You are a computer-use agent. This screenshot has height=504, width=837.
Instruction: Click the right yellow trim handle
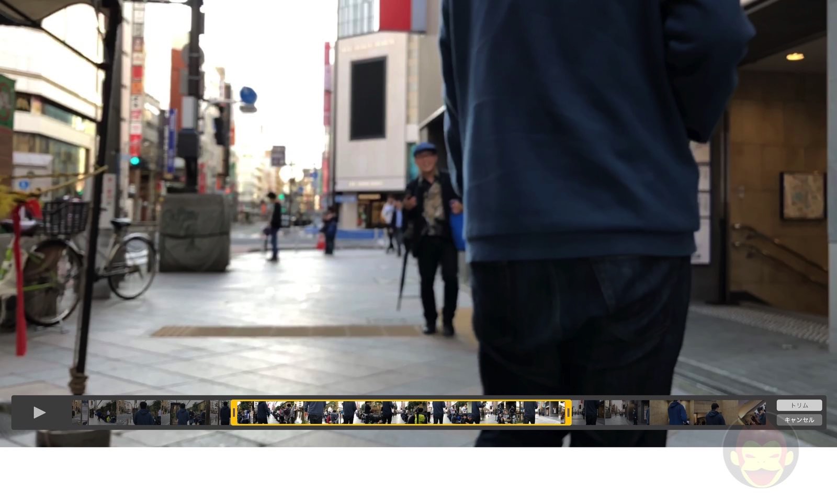pyautogui.click(x=568, y=413)
